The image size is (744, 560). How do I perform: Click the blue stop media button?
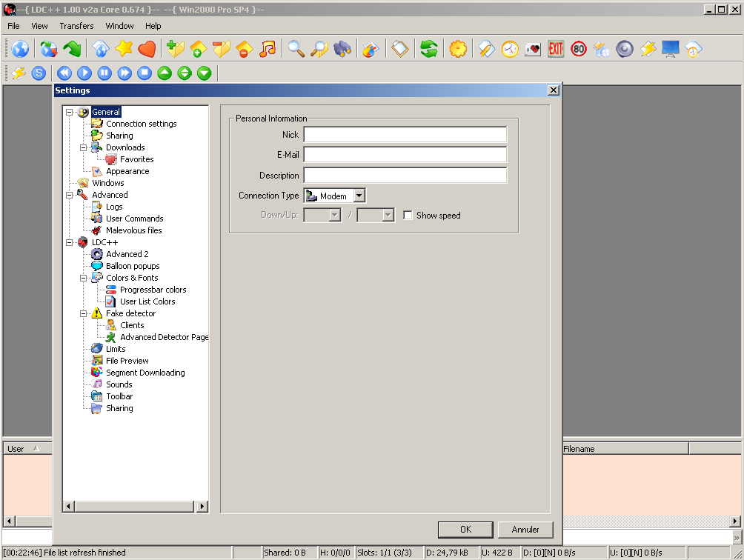tap(145, 73)
